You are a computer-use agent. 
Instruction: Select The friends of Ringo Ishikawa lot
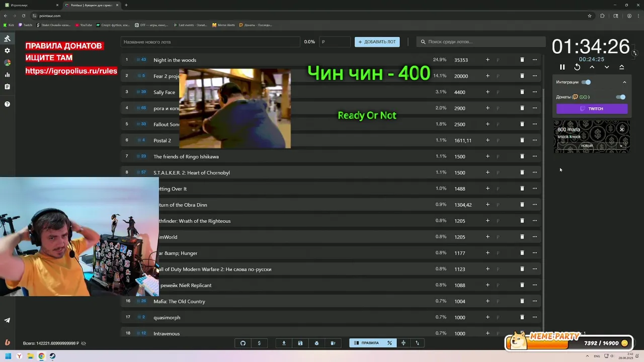pyautogui.click(x=186, y=156)
